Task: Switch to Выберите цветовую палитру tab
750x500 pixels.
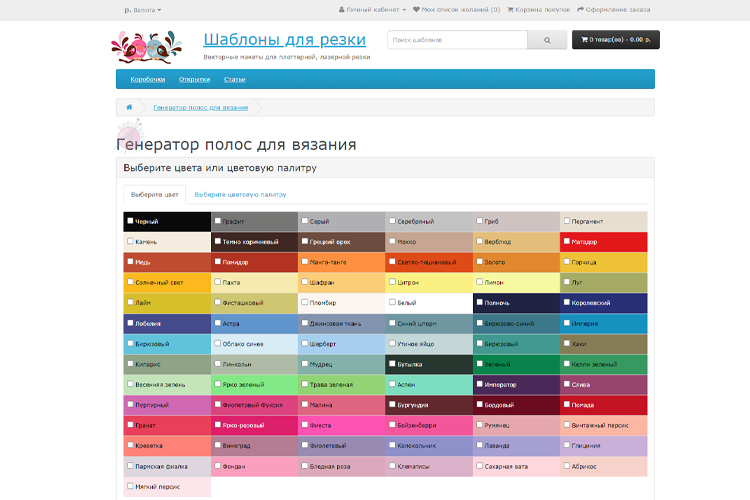Action: [240, 195]
